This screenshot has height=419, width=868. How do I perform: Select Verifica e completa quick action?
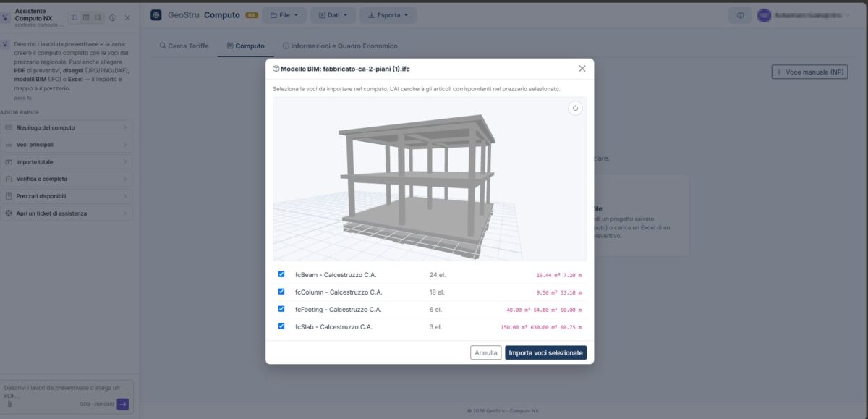click(x=66, y=179)
